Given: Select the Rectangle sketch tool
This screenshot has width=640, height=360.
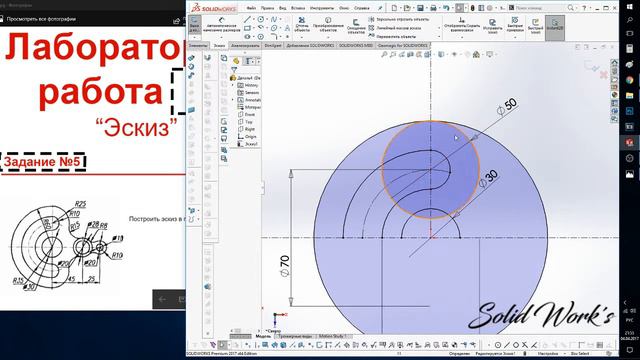Looking at the screenshot, I should 247,28.
